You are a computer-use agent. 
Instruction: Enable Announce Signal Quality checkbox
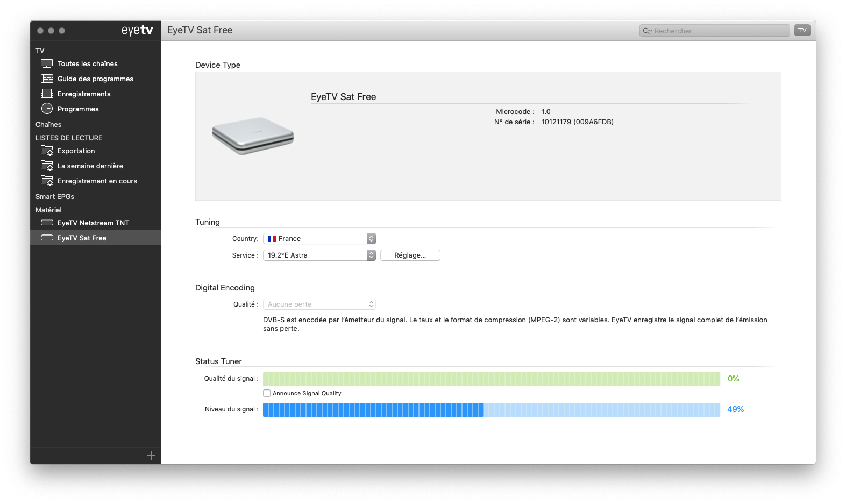pyautogui.click(x=267, y=393)
